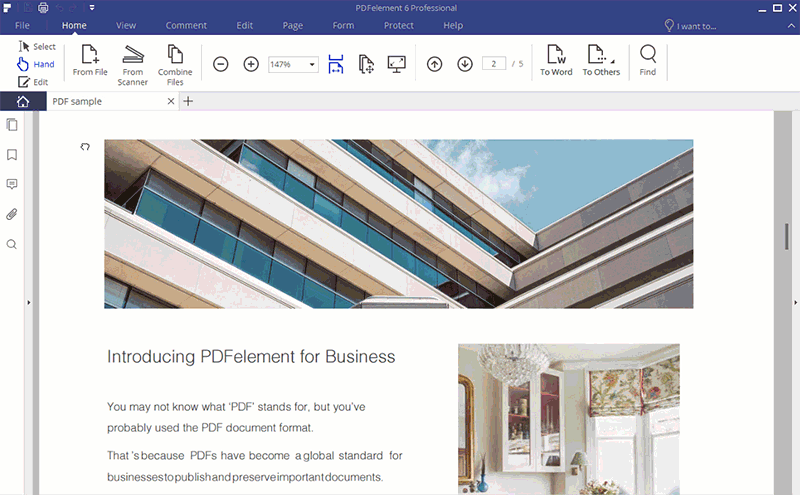Screen dimensions: 800x495
Task: Add a new document tab
Action: click(188, 102)
